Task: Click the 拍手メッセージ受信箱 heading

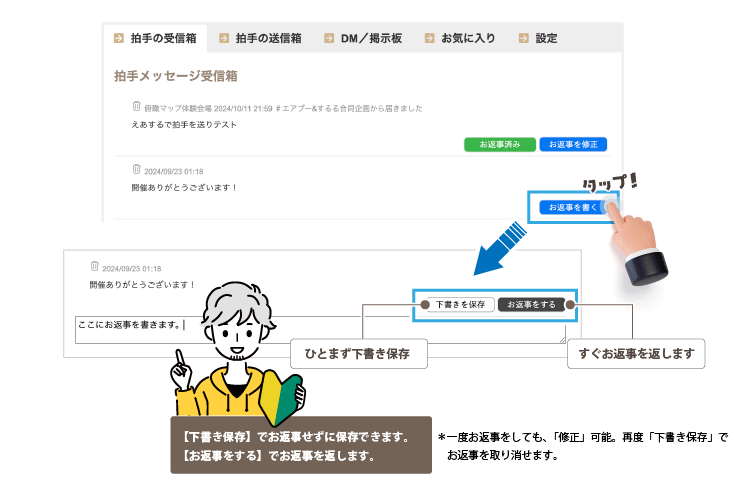Action: click(x=176, y=76)
